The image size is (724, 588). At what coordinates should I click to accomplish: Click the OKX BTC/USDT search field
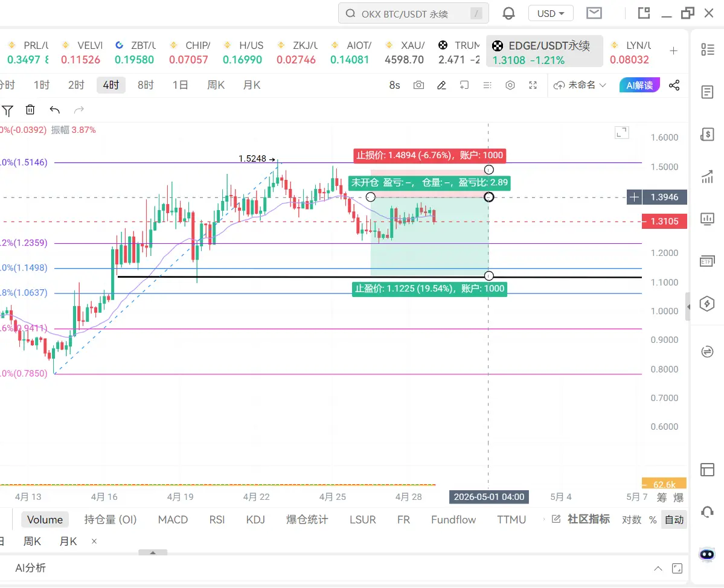point(413,13)
